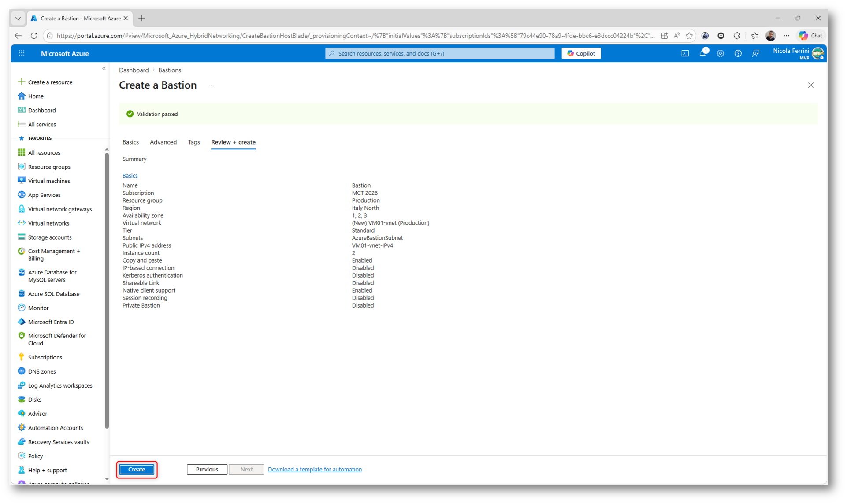Collapse the left sidebar with chevron

(104, 69)
